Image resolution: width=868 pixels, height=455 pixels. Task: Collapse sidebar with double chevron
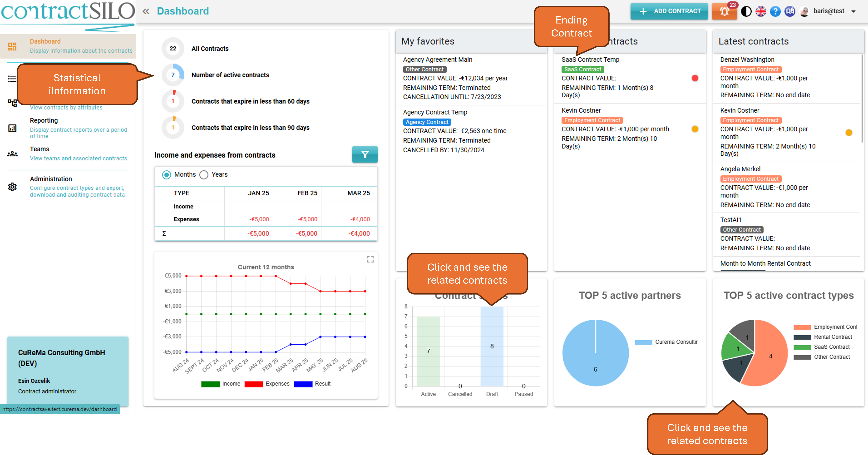pos(146,11)
